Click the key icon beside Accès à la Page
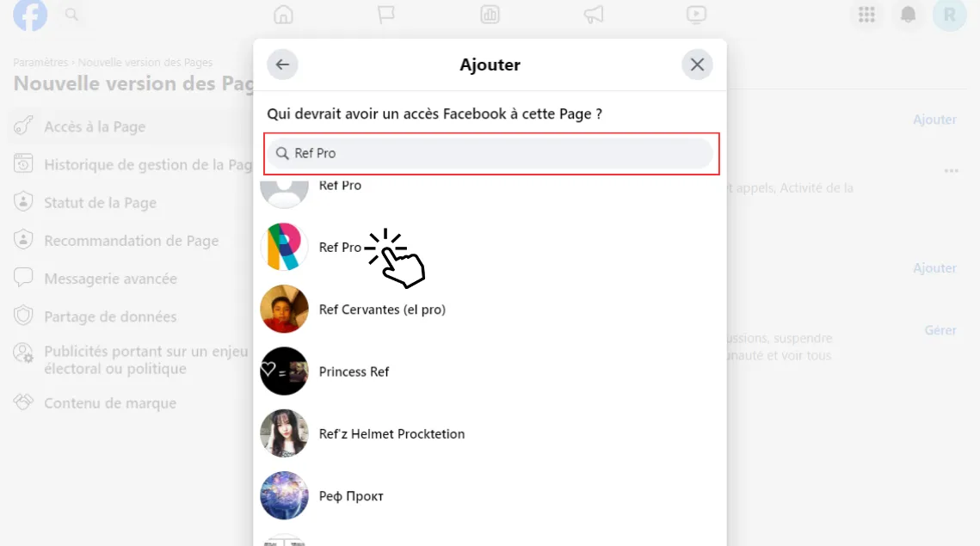Screen dimensions: 980x546 point(23,126)
